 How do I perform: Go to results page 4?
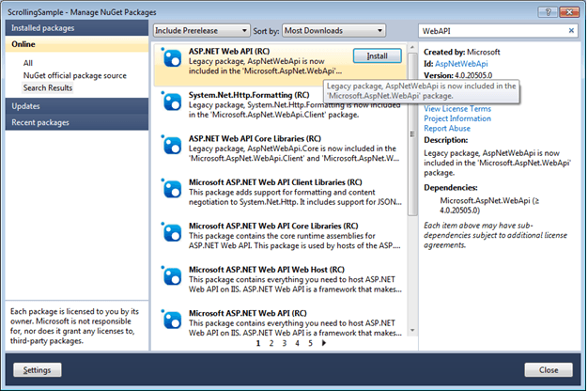297,343
